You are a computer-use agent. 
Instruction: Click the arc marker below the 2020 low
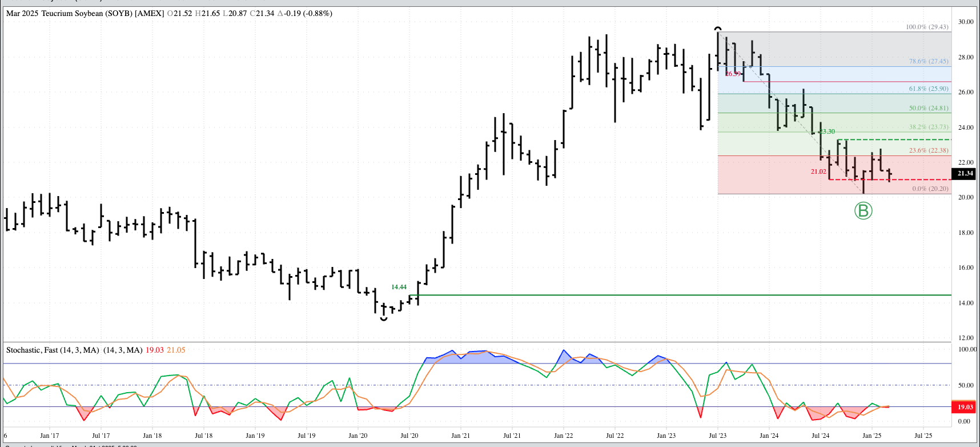[384, 318]
